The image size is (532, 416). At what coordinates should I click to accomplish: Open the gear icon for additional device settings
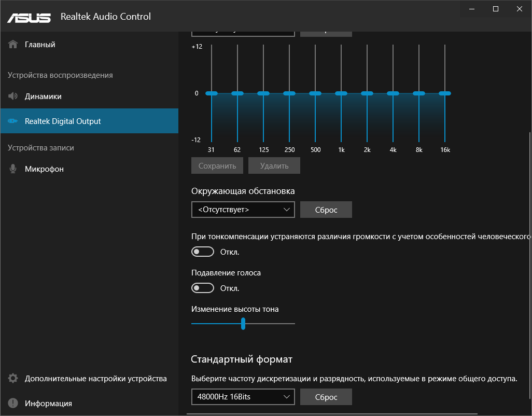13,379
